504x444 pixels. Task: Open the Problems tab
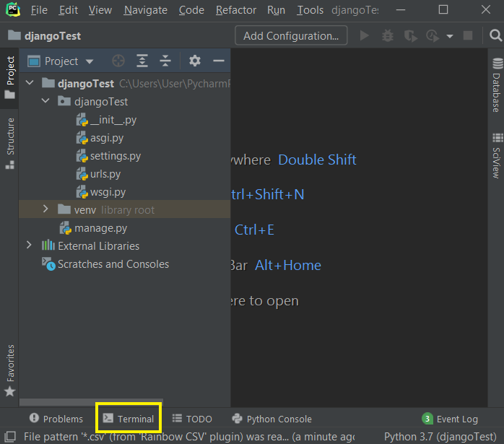pos(56,419)
